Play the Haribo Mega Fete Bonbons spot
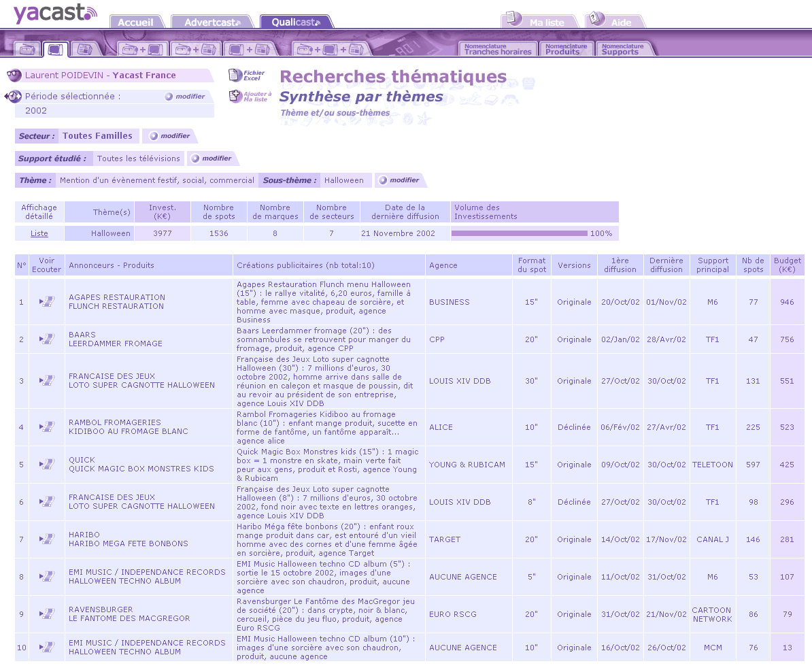Screen dimensions: 812x670 click(47, 539)
